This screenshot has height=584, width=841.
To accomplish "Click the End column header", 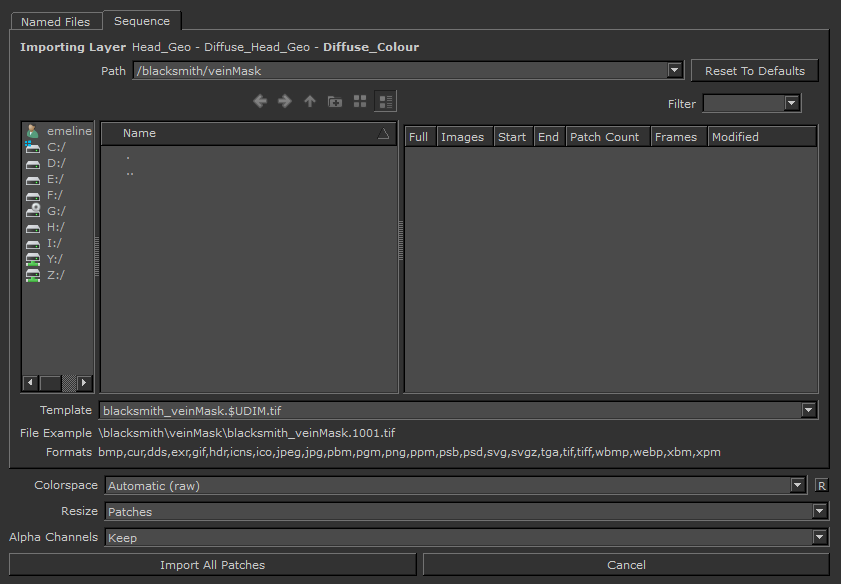I will [x=550, y=137].
